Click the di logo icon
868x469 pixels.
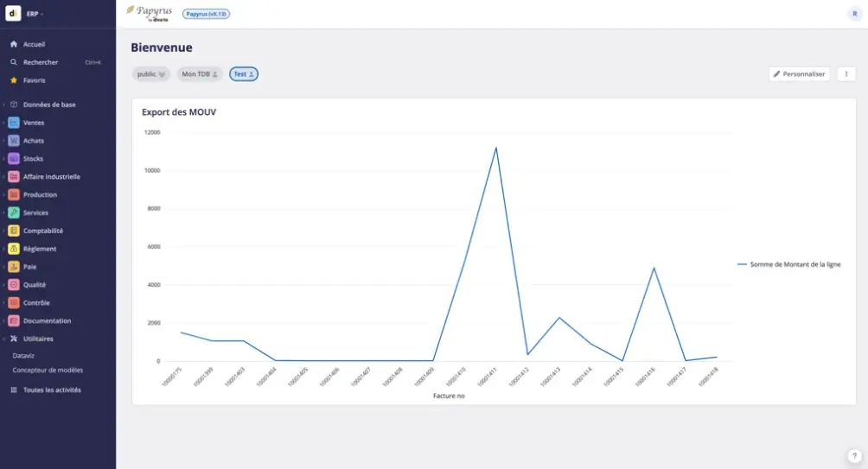click(x=13, y=13)
